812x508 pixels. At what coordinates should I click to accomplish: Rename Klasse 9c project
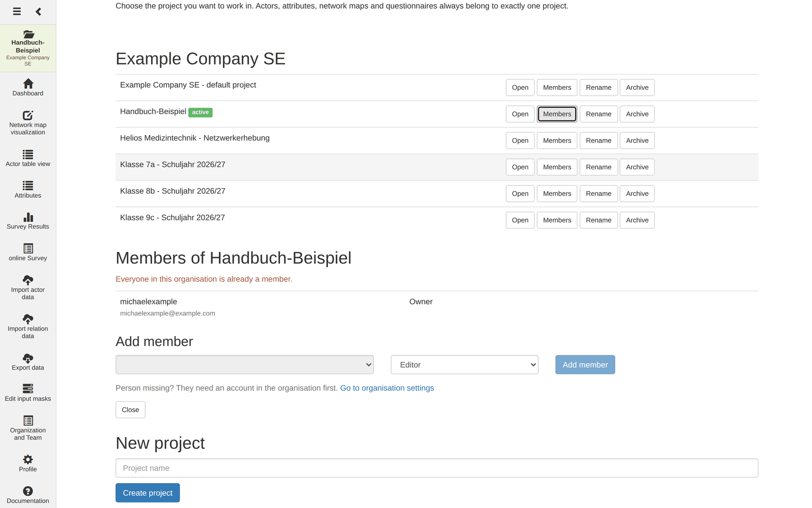599,220
